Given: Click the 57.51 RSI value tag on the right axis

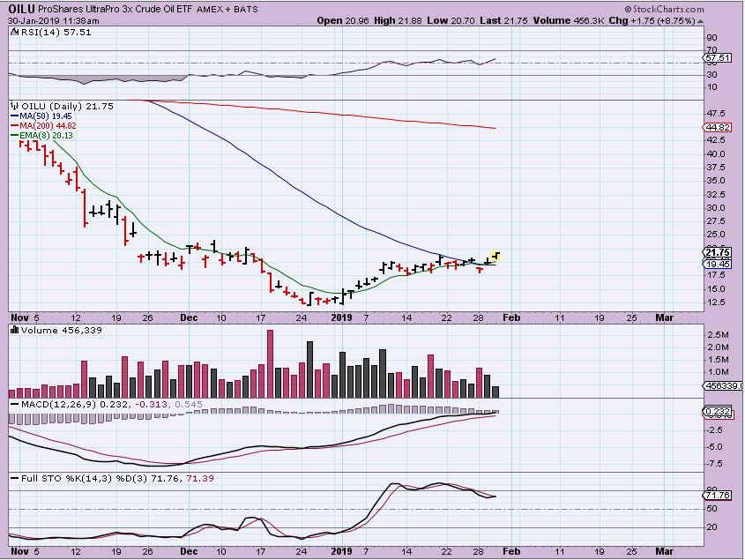Looking at the screenshot, I should point(718,58).
